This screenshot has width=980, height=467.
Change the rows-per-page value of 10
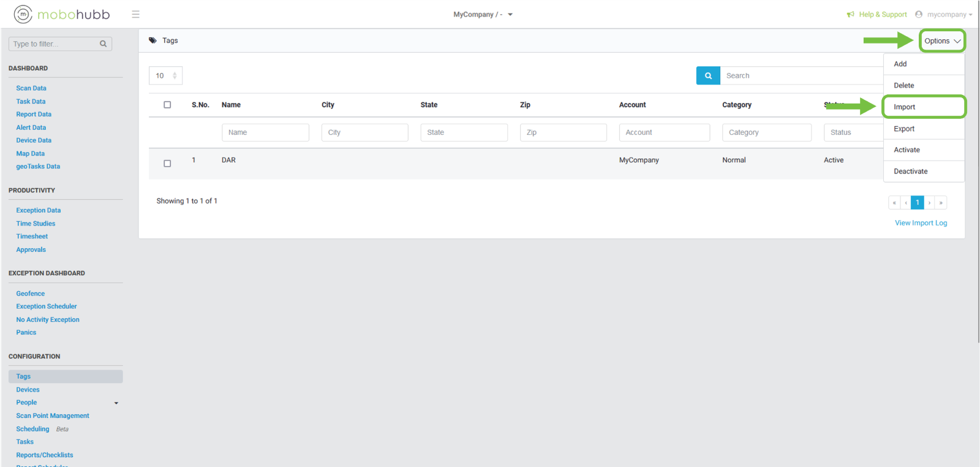tap(165, 75)
